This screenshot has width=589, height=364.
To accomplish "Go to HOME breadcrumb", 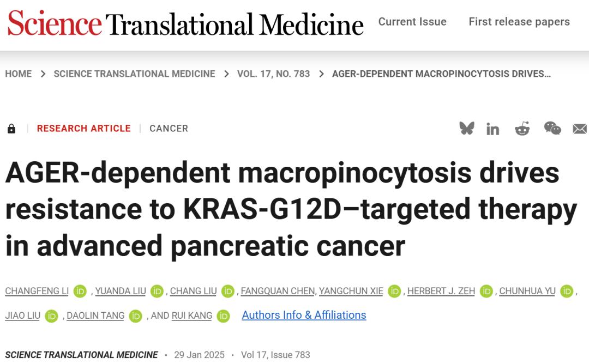I will click(x=19, y=74).
